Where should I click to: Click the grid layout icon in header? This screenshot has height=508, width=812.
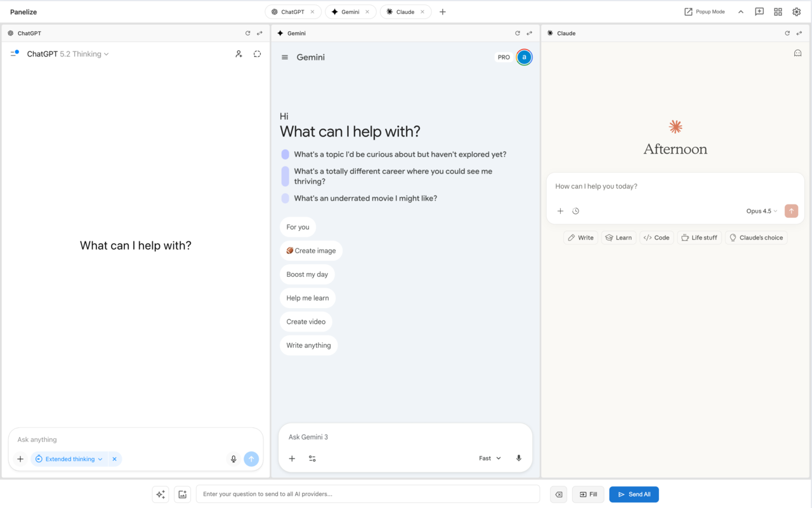[778, 11]
